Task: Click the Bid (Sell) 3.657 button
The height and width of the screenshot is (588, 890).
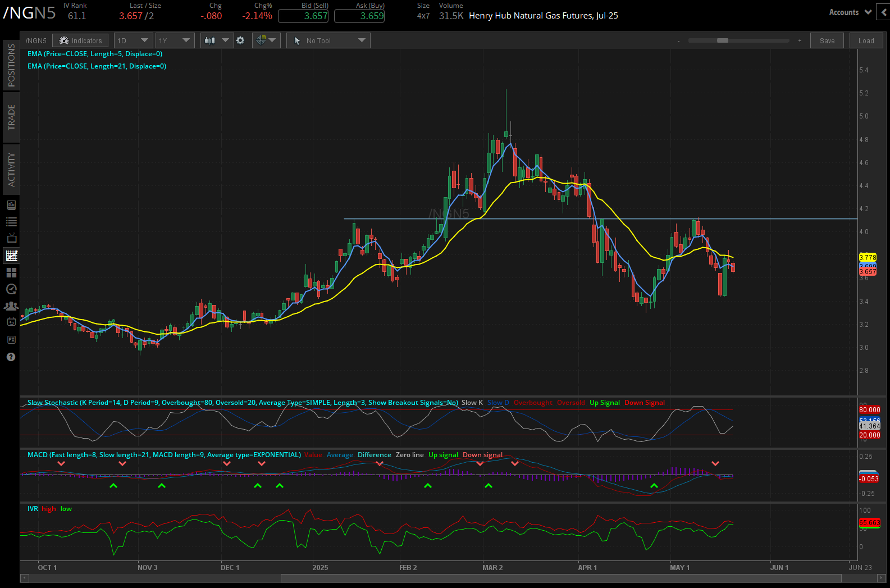Action: [303, 16]
